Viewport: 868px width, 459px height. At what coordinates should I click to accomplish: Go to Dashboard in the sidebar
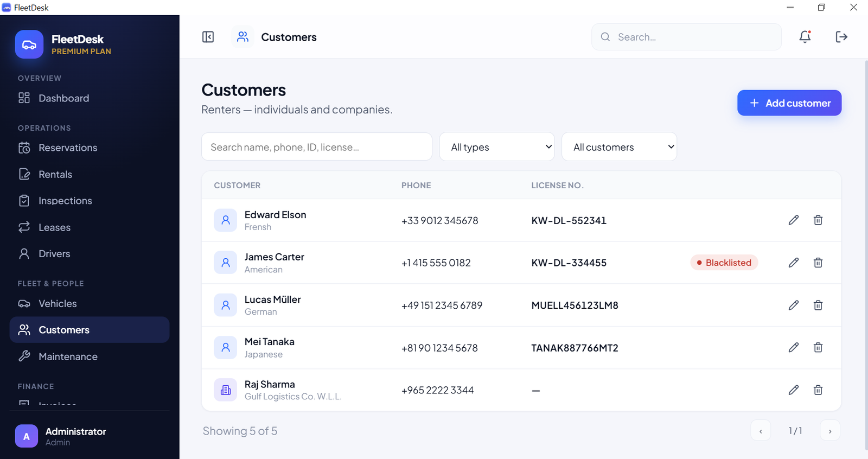pyautogui.click(x=90, y=98)
